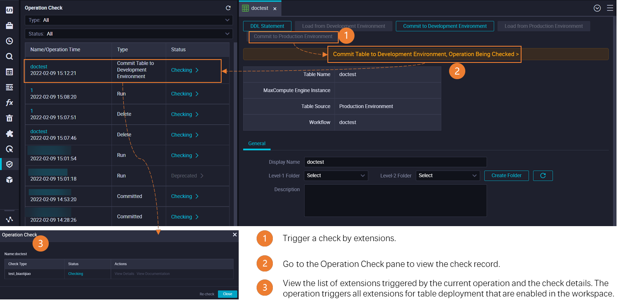Click the DDL Statement button
The width and height of the screenshot is (644, 304).
[267, 26]
